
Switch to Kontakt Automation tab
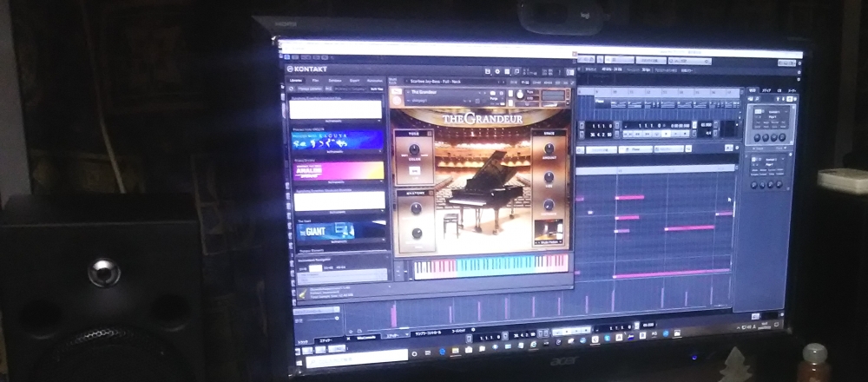[375, 80]
